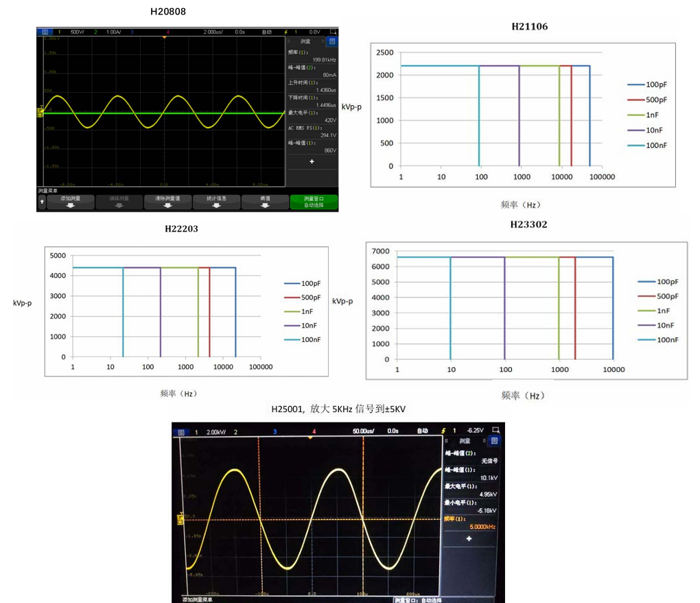Click the plus icon in H20808 measurement panel
This screenshot has width=700, height=603.
click(312, 161)
